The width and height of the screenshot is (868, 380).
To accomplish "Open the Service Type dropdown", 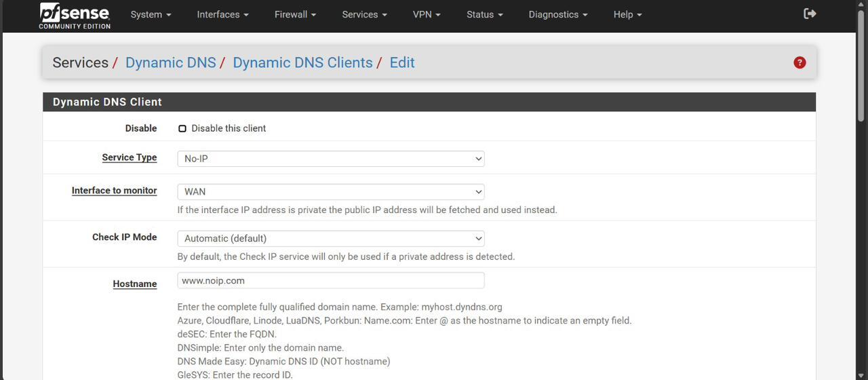I will 330,159.
